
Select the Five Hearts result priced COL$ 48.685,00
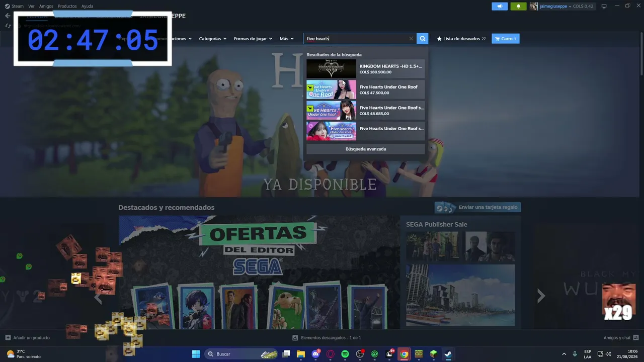click(x=366, y=111)
